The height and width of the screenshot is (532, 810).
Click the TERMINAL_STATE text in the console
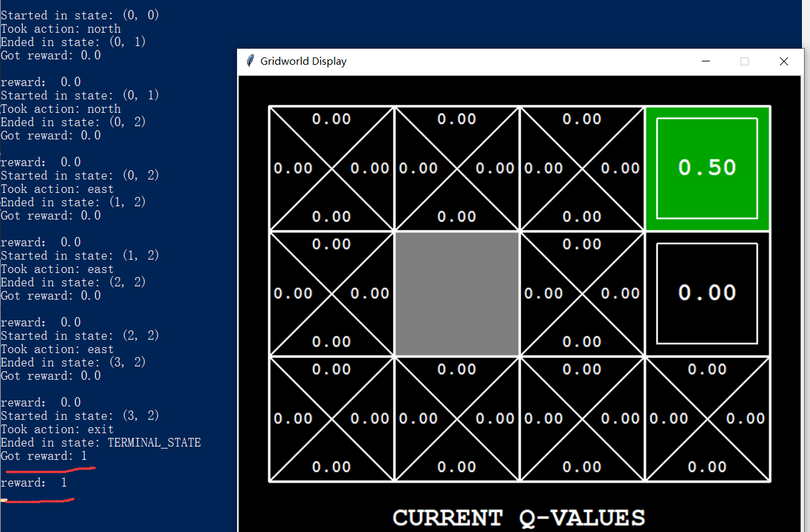(x=154, y=442)
